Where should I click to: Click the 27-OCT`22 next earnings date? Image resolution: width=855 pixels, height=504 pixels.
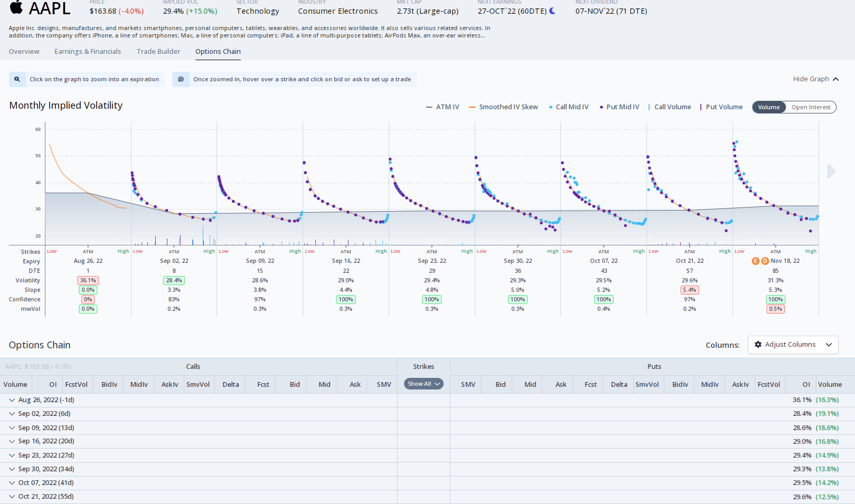pos(512,11)
